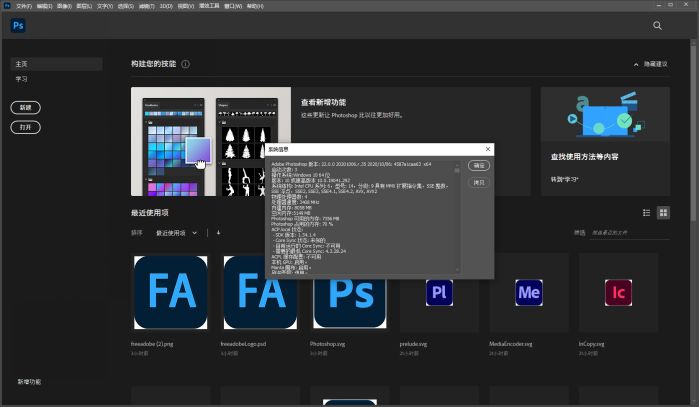Close the 系统信息 dialog

488,149
